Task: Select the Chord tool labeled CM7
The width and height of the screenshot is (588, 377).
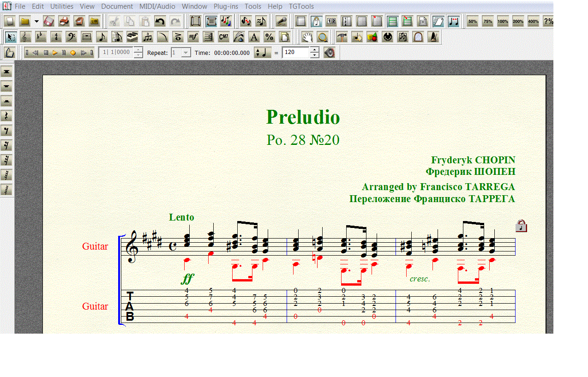Action: (224, 37)
